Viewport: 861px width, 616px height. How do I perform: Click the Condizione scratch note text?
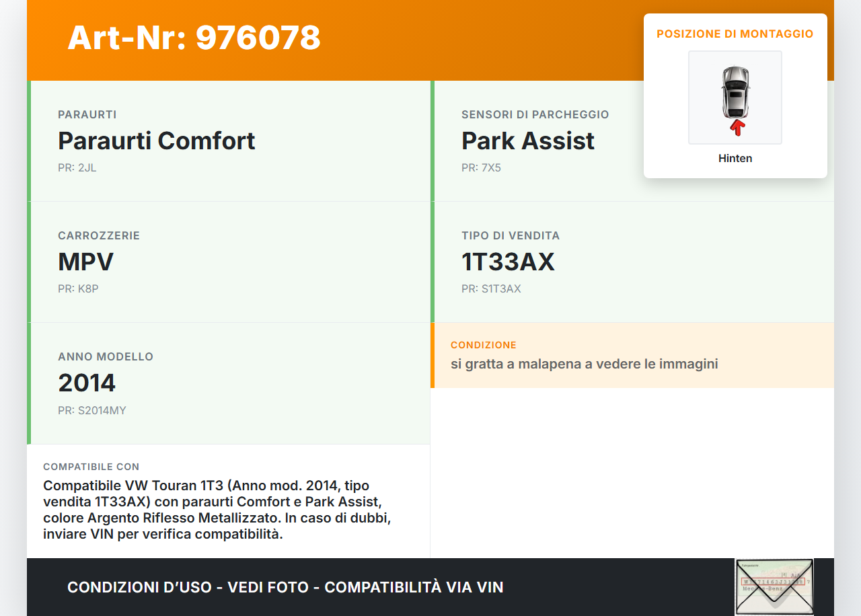click(x=584, y=364)
